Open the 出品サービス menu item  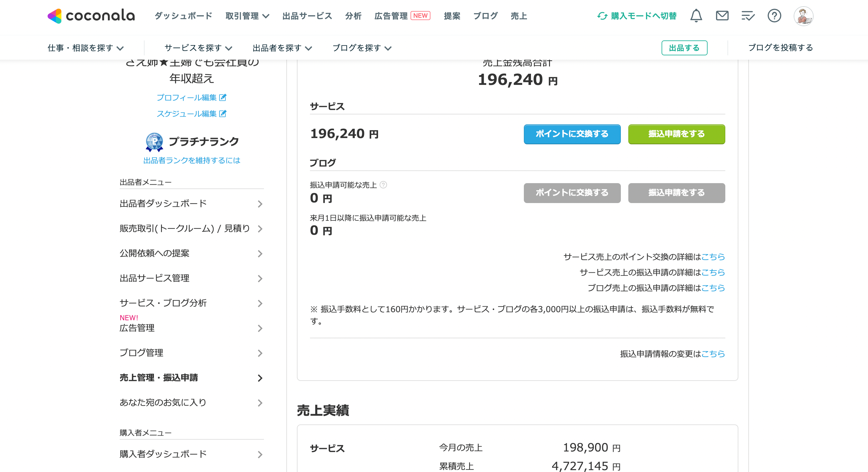coord(307,16)
